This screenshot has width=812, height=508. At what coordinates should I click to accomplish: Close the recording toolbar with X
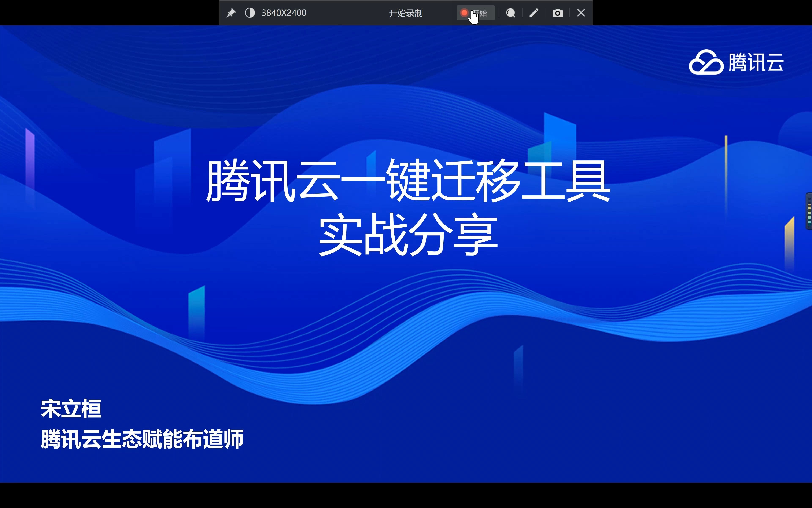click(581, 13)
